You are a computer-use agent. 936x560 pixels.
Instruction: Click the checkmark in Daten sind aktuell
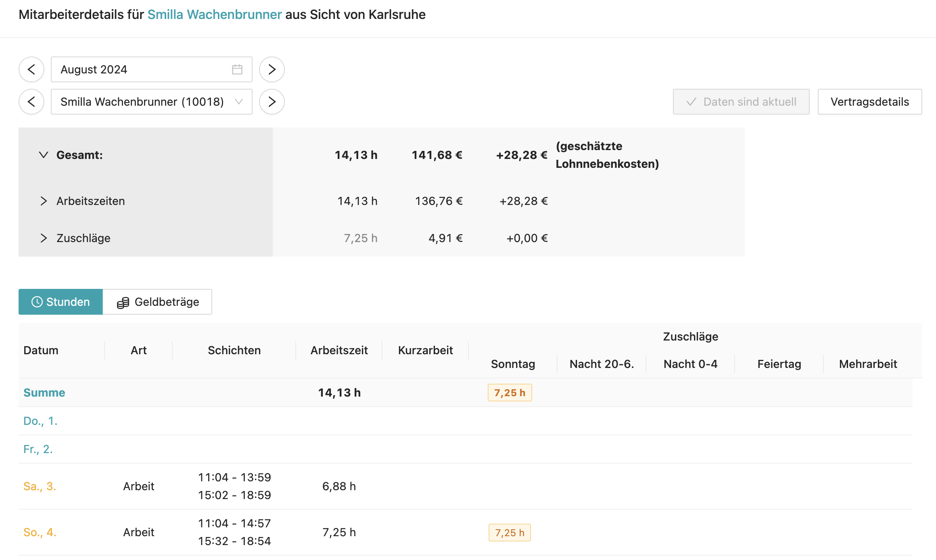coord(691,102)
